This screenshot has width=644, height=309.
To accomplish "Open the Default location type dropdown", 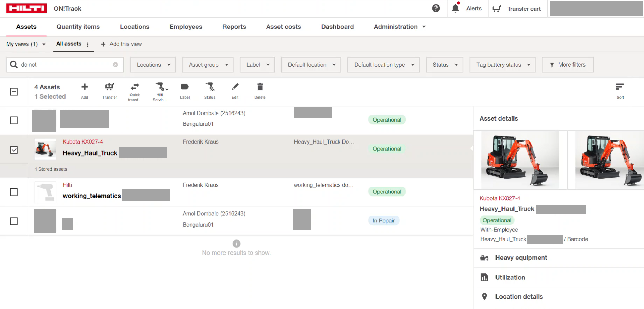I will point(383,65).
